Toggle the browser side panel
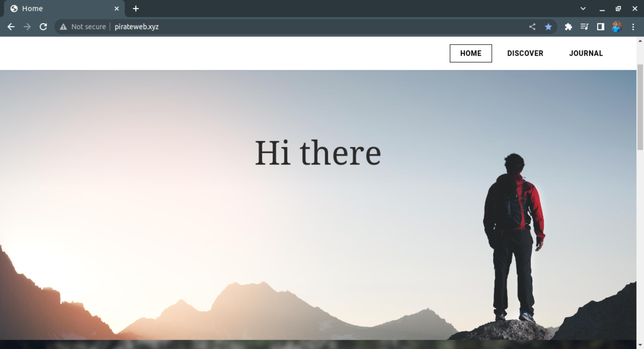Image resolution: width=644 pixels, height=349 pixels. point(600,27)
